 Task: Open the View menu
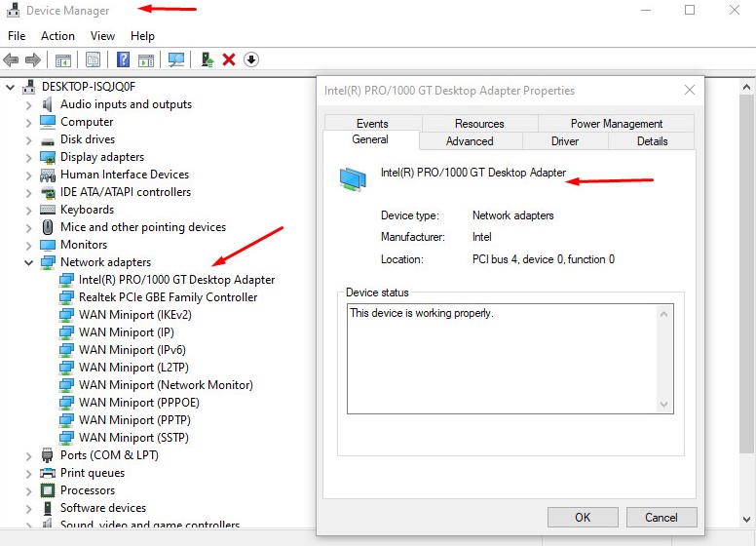tap(102, 36)
